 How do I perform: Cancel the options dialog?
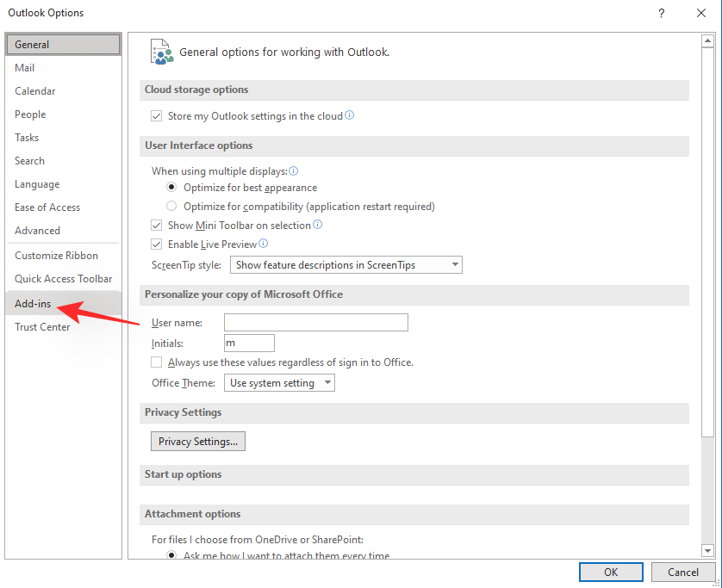[x=683, y=572]
